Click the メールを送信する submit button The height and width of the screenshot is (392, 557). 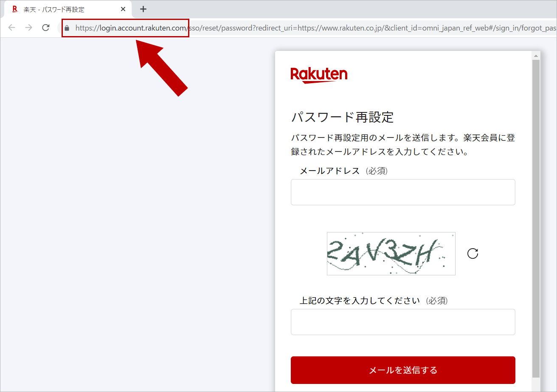402,370
